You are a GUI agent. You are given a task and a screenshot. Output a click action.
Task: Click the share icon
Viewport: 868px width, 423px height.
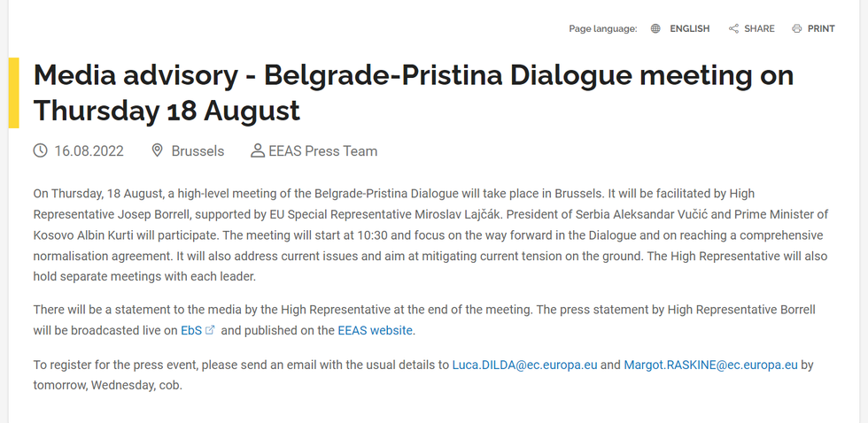(733, 28)
